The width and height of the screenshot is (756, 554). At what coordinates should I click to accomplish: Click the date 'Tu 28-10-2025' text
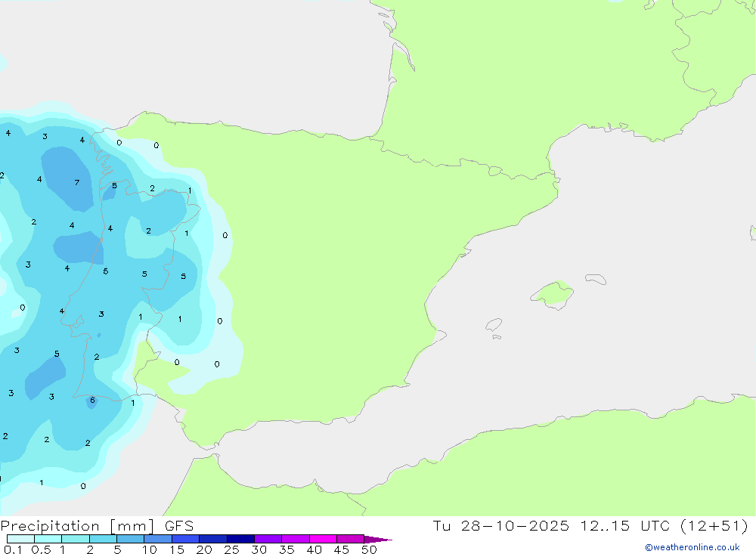(500, 525)
